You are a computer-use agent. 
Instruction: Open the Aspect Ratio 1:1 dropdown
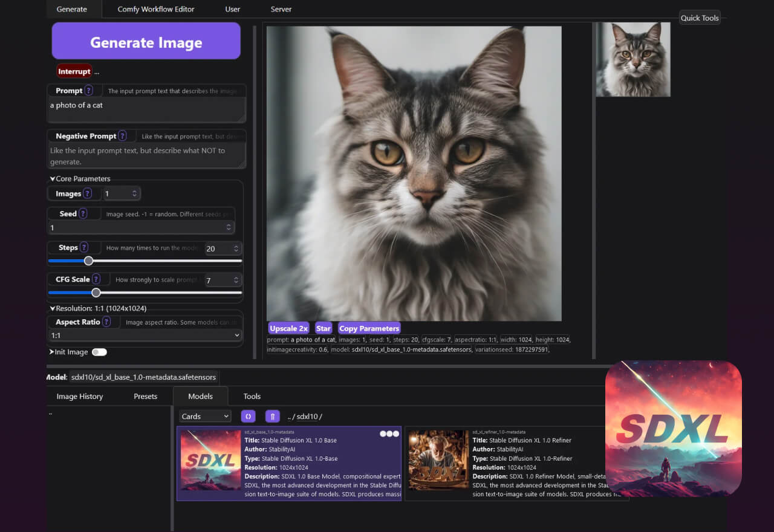coord(145,336)
